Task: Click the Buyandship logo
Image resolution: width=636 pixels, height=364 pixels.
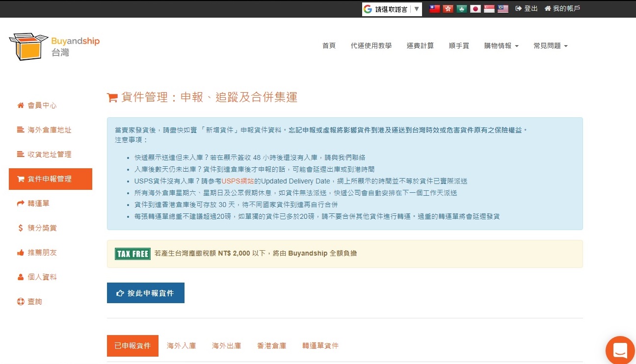Action: [54, 46]
